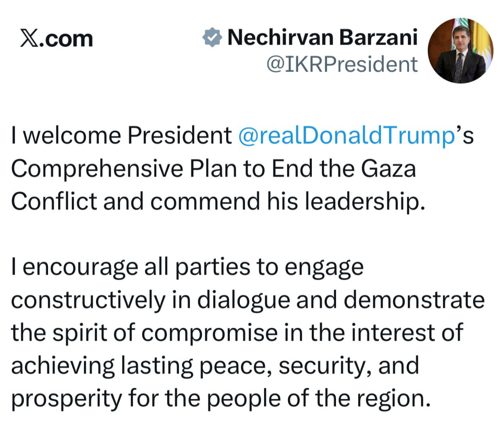Click the word "leadership" in the post
504x436 pixels.
coord(362,201)
